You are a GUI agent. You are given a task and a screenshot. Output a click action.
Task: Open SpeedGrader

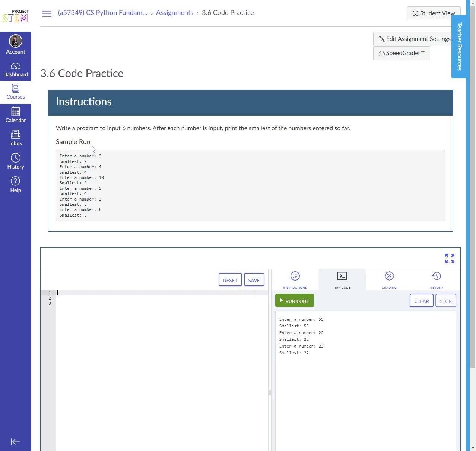(402, 53)
